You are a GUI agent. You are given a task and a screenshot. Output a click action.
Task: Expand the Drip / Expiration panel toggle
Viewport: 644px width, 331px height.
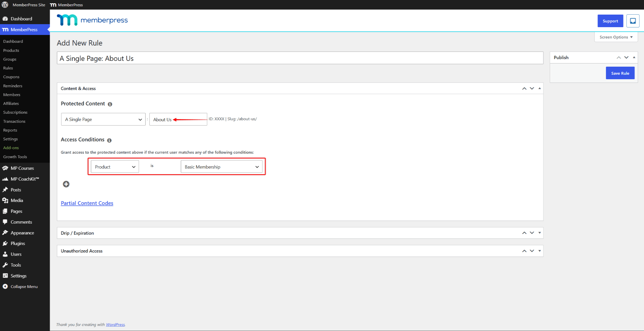coord(539,233)
